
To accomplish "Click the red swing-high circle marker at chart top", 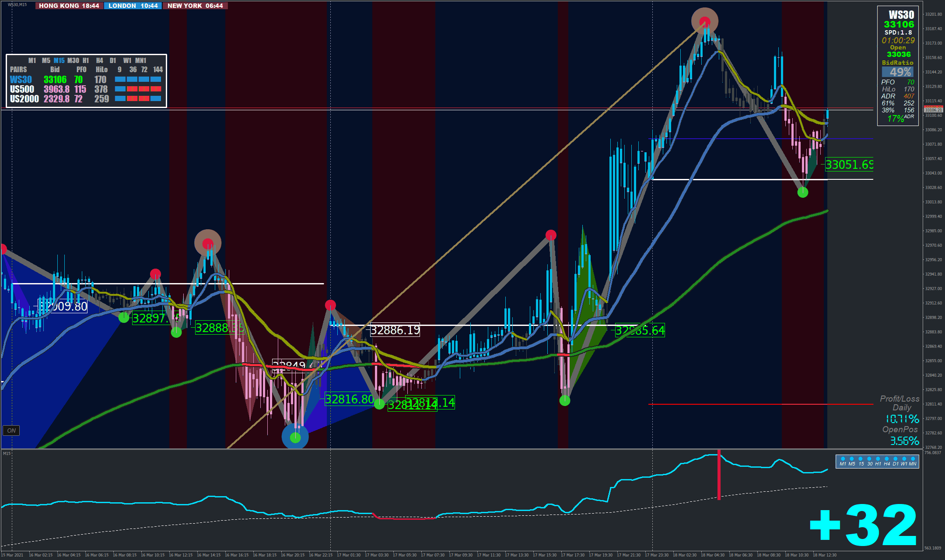I will [704, 21].
